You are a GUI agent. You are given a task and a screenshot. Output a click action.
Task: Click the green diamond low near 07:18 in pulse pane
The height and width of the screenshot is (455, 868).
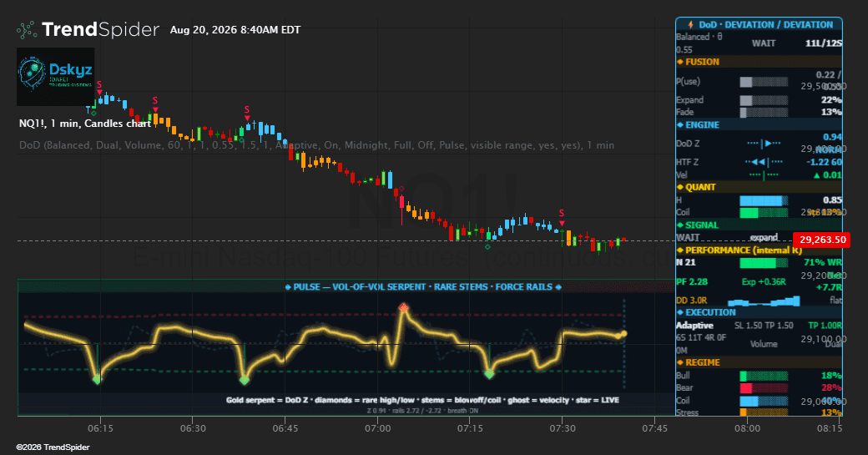(x=489, y=374)
